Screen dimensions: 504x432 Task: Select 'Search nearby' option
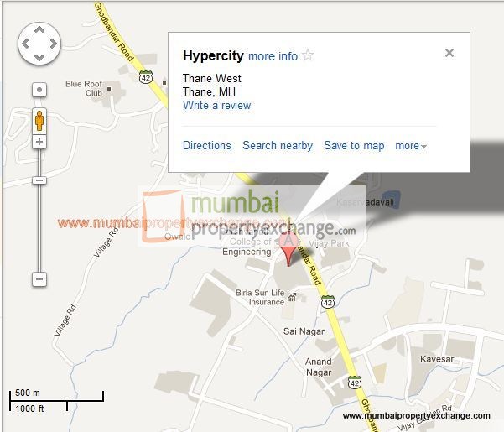[x=278, y=146]
